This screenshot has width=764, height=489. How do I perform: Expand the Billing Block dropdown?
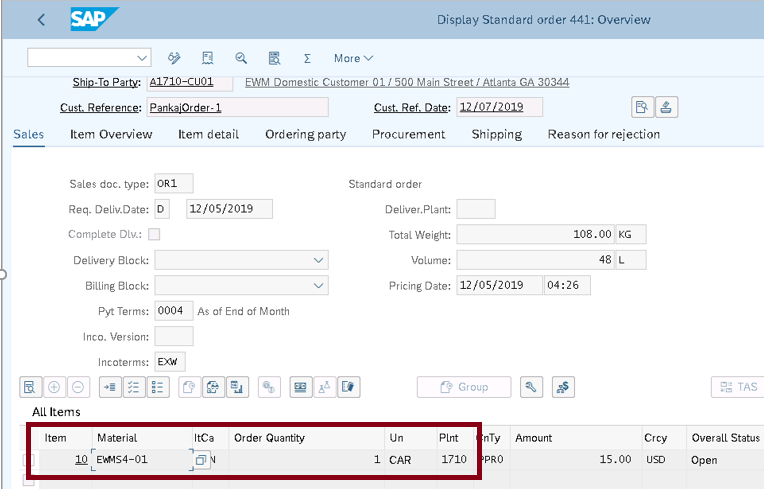click(318, 286)
